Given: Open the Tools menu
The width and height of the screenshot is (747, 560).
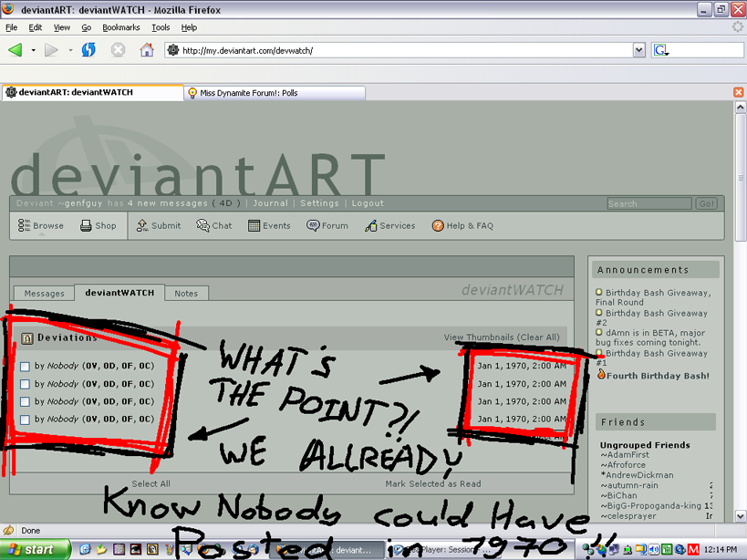Looking at the screenshot, I should tap(161, 27).
